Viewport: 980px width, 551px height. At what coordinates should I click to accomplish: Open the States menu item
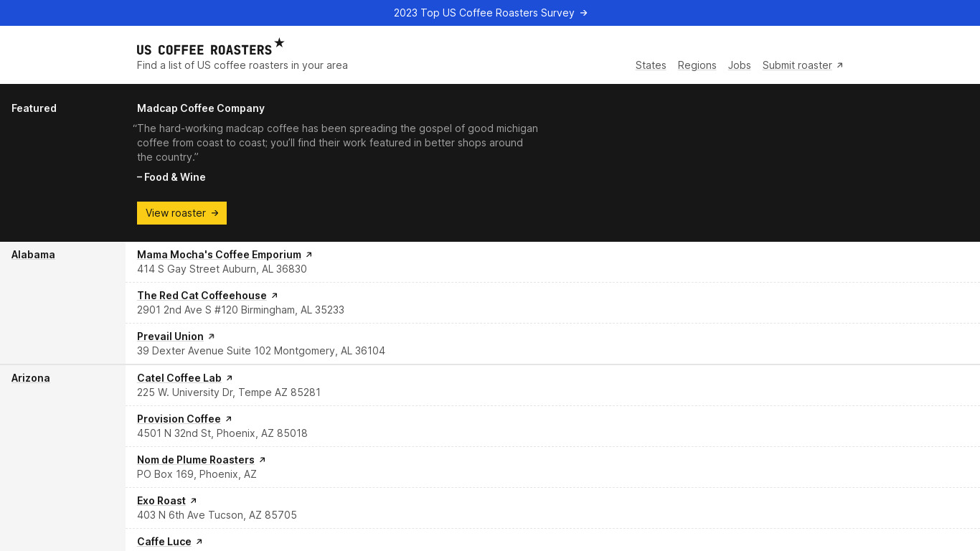[x=651, y=65]
